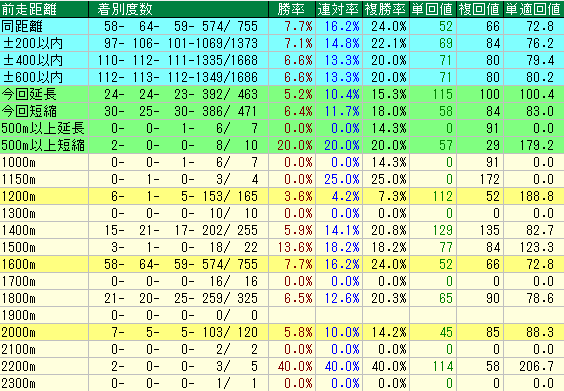Select the 1300m row label
564x391 pixels.
click(x=19, y=213)
